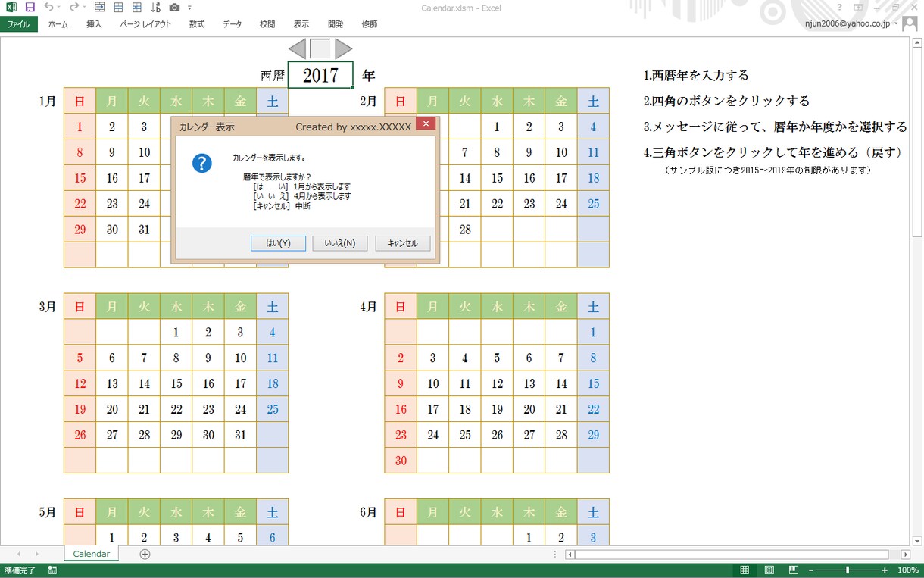This screenshot has width=924, height=578.
Task: Switch to the 挿入 ribbon tab
Action: (x=94, y=24)
